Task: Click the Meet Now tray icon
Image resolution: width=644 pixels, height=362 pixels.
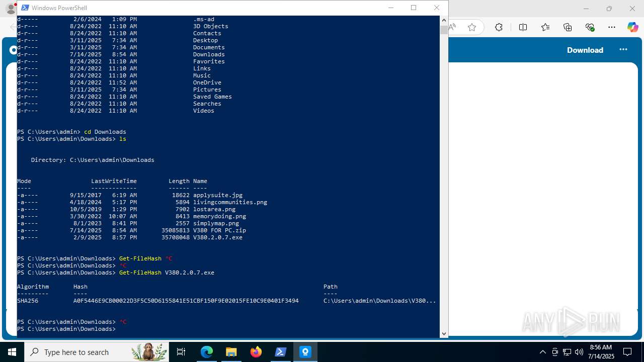Action: click(x=555, y=352)
